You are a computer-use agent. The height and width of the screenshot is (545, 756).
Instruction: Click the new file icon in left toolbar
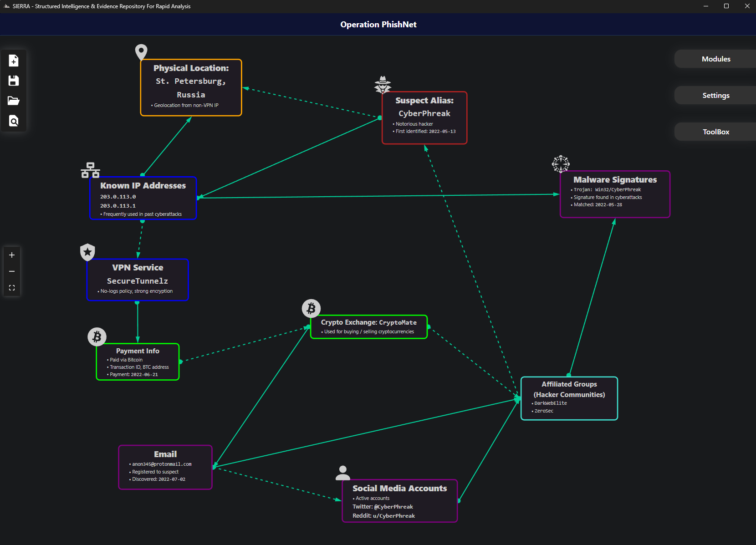pos(14,61)
